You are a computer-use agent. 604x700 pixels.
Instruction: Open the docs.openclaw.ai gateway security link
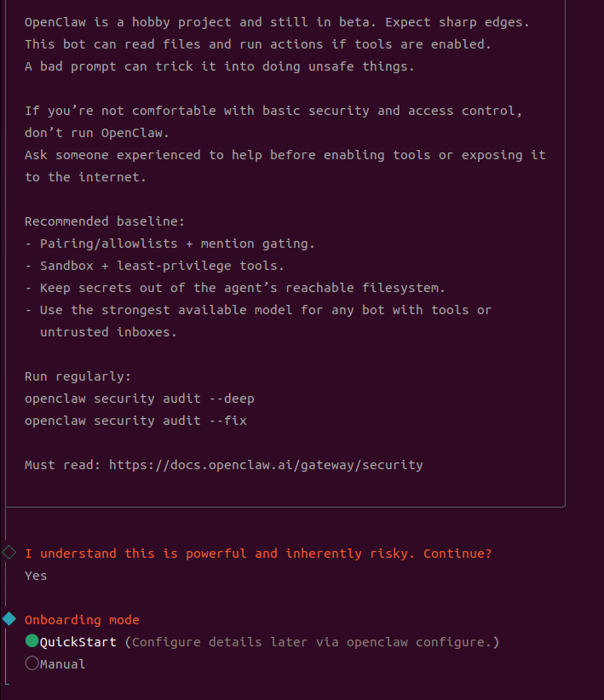(266, 465)
